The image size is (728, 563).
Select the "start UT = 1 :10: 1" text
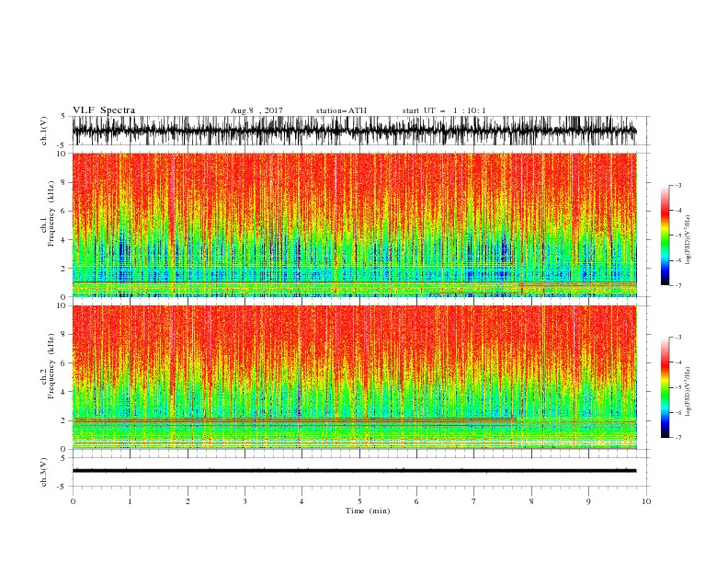point(444,110)
